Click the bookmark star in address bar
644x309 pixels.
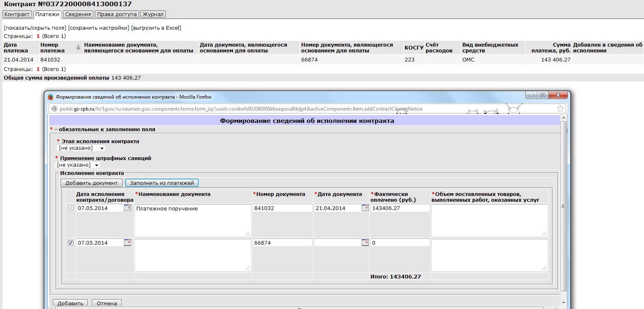[560, 109]
